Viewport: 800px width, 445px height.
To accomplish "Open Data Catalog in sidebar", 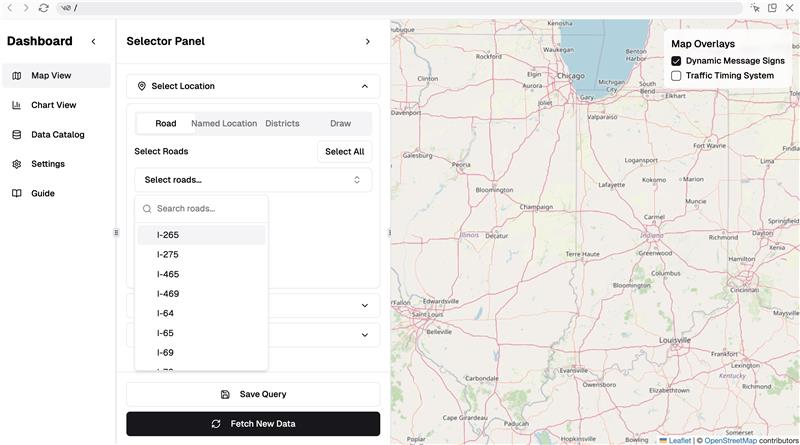I will (x=56, y=135).
